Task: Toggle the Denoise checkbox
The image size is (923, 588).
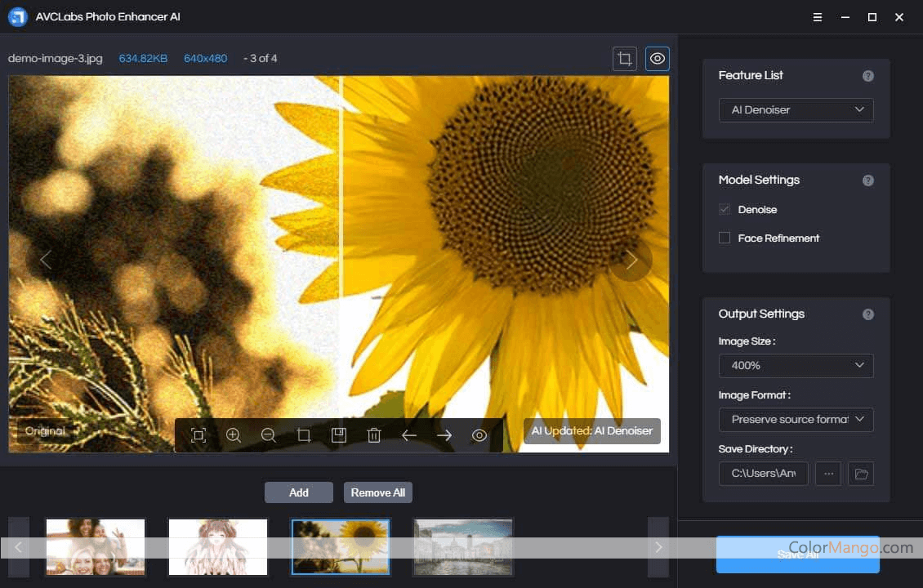Action: coord(725,210)
